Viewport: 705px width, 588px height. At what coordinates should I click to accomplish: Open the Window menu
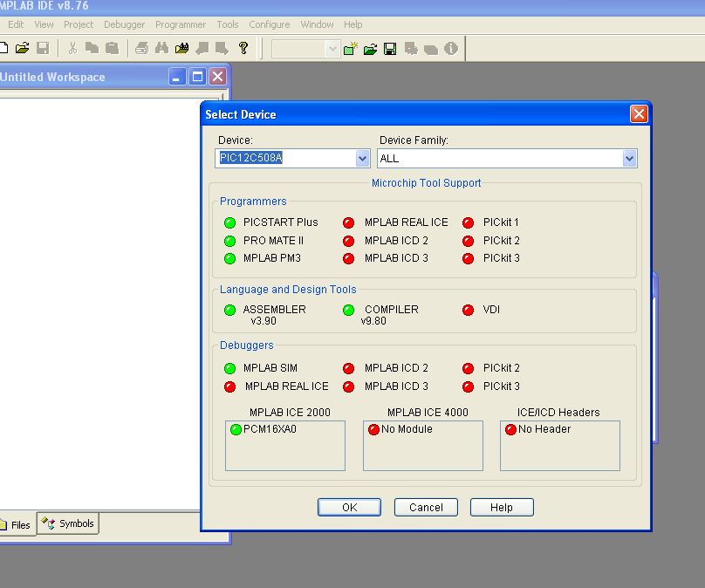317,24
